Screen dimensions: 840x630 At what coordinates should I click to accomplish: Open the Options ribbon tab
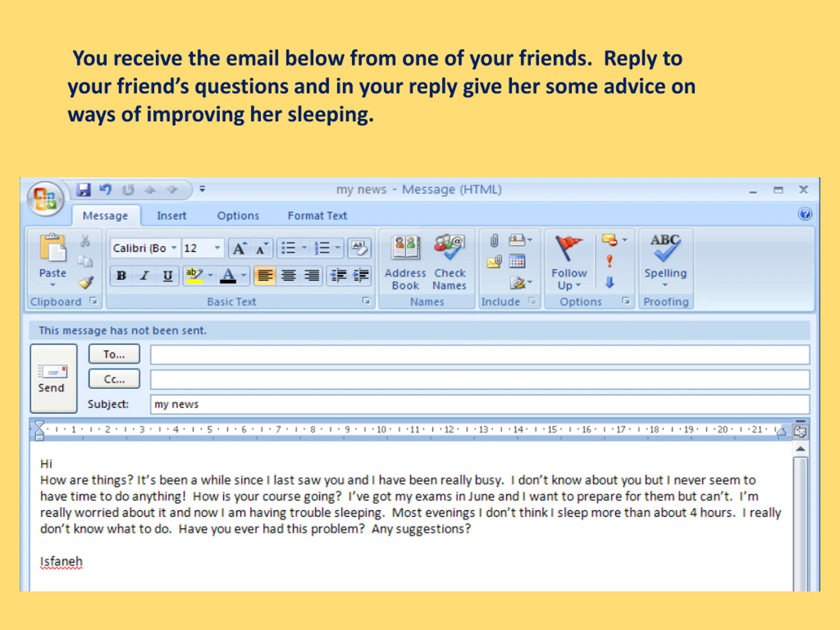(238, 216)
